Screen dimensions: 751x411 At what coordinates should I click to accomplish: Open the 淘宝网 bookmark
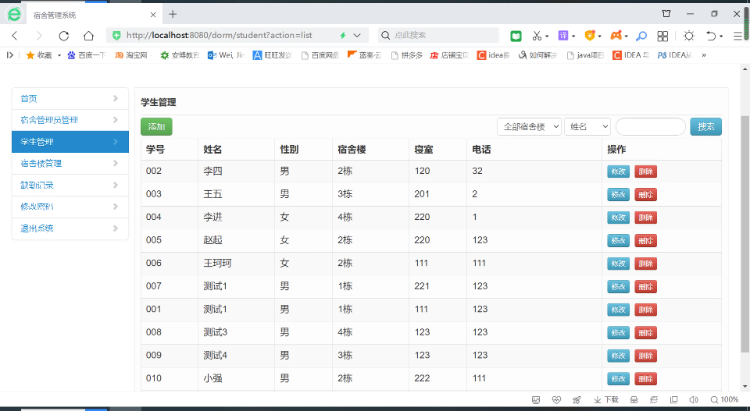pyautogui.click(x=131, y=55)
